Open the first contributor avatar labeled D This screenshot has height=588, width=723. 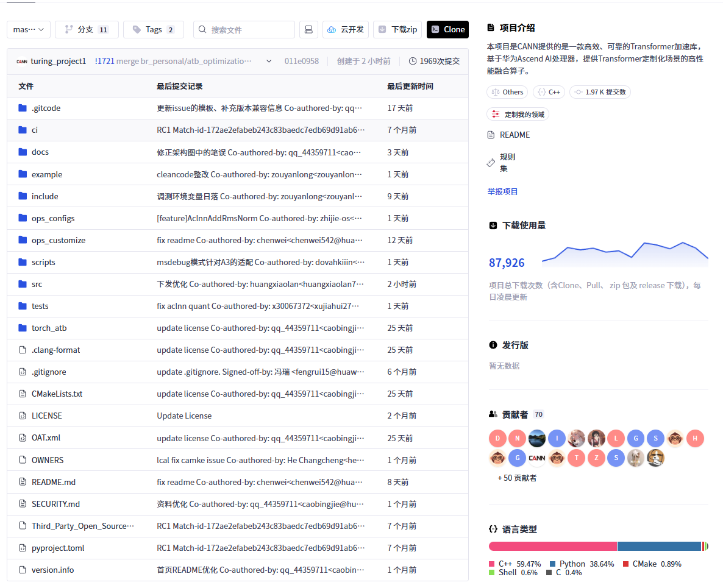point(497,438)
